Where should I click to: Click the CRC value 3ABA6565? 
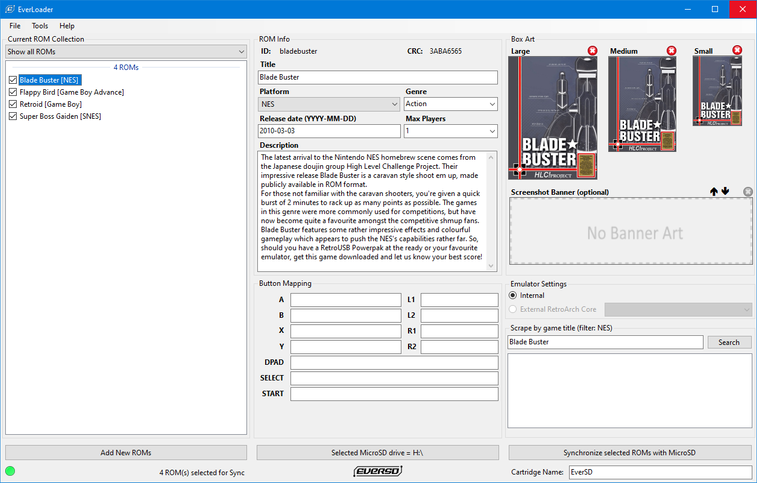tap(446, 51)
